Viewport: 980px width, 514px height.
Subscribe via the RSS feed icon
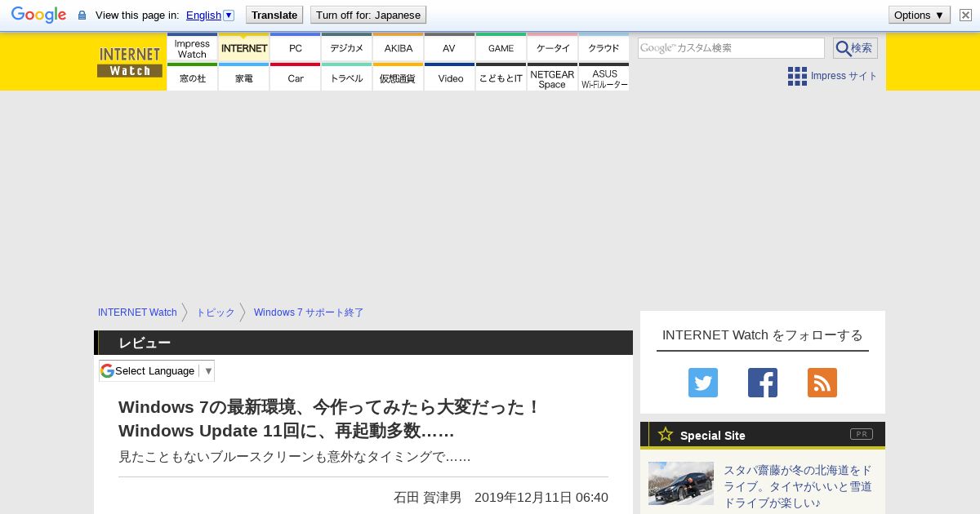pos(822,383)
